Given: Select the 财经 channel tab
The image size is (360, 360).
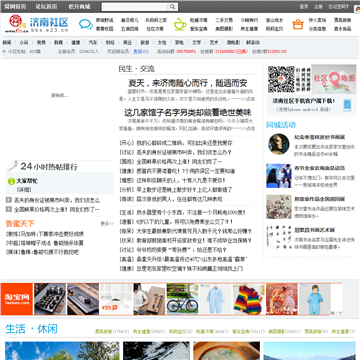Looking at the screenshot, I should pos(110,43).
